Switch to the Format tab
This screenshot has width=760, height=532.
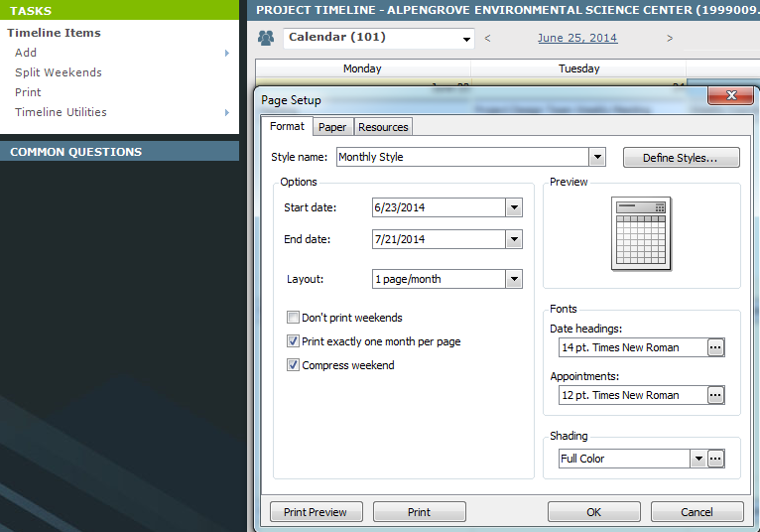[287, 126]
